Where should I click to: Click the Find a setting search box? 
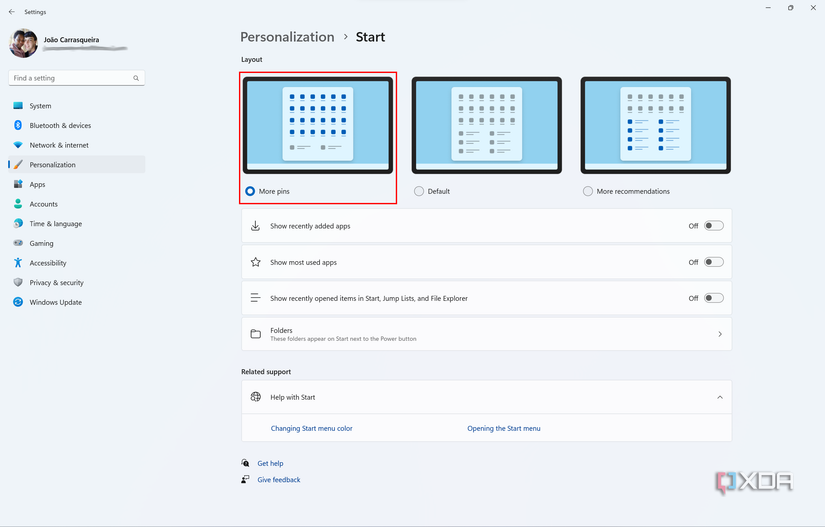pyautogui.click(x=70, y=78)
